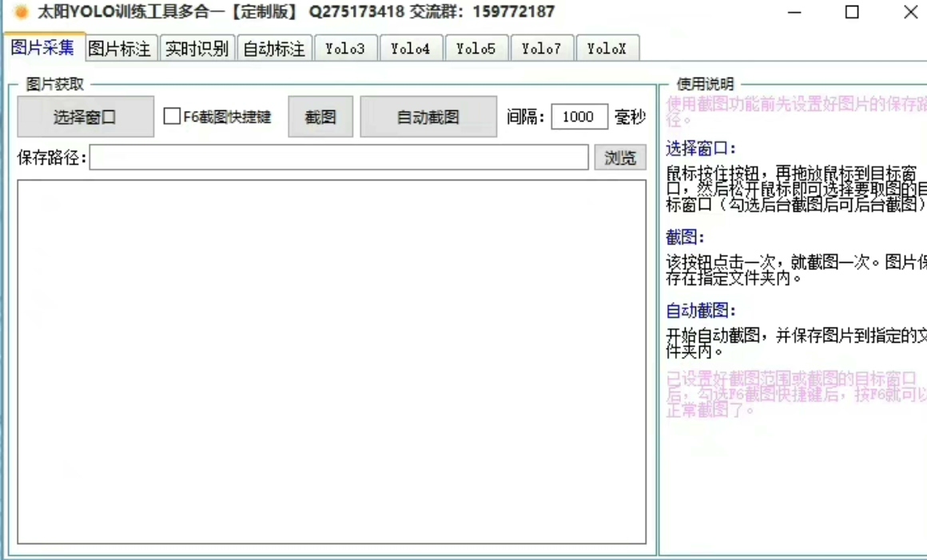
Task: Click the 自动截图: heading in 使用说明
Action: [x=701, y=310]
